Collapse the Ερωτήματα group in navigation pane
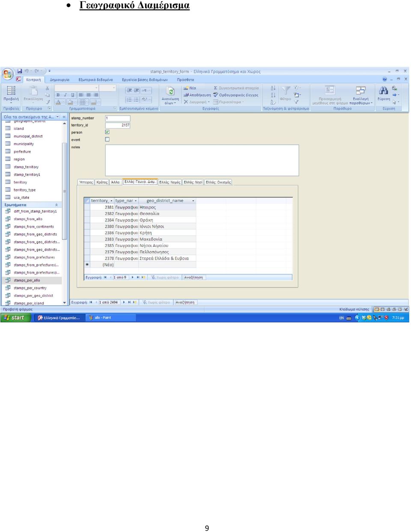411x532 pixels. [x=57, y=205]
